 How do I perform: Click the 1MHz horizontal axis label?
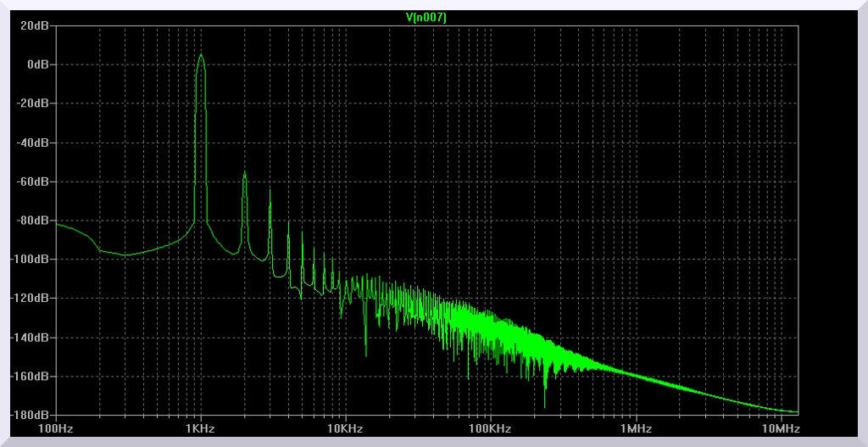[635, 428]
